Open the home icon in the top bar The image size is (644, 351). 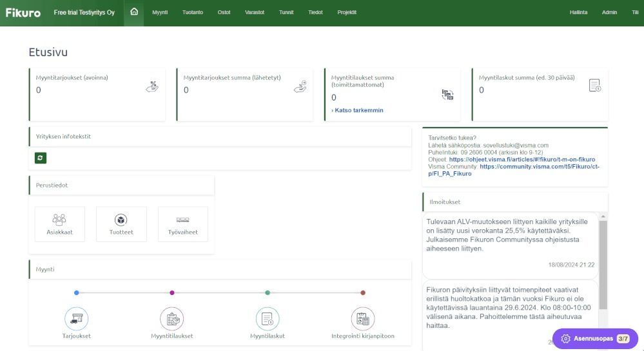pyautogui.click(x=134, y=12)
